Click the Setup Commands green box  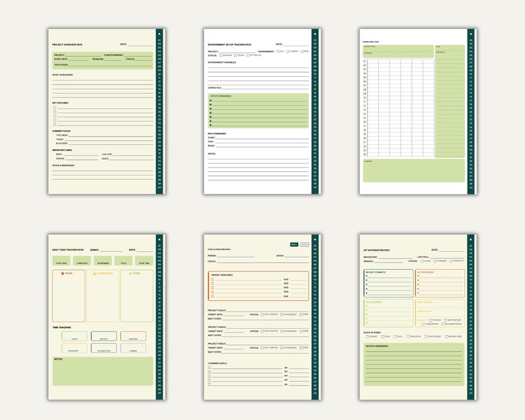click(258, 110)
